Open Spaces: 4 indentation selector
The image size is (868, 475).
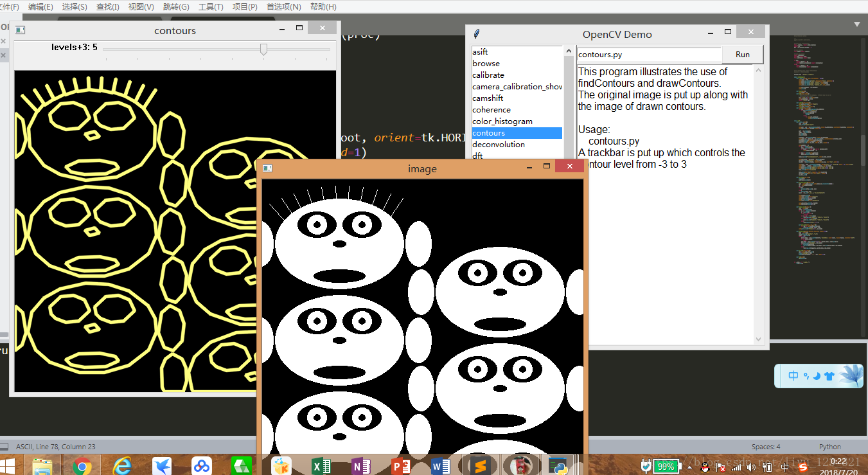point(766,447)
